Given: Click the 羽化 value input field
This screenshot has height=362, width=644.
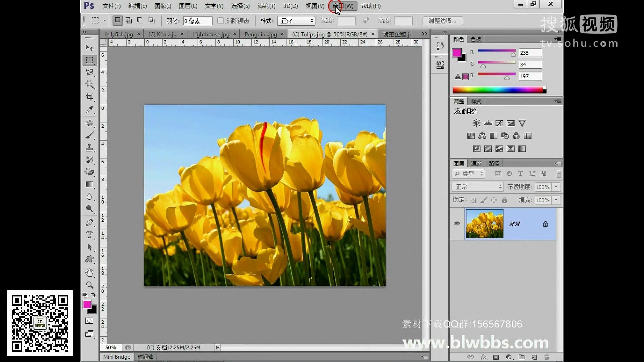Looking at the screenshot, I should pyautogui.click(x=197, y=21).
